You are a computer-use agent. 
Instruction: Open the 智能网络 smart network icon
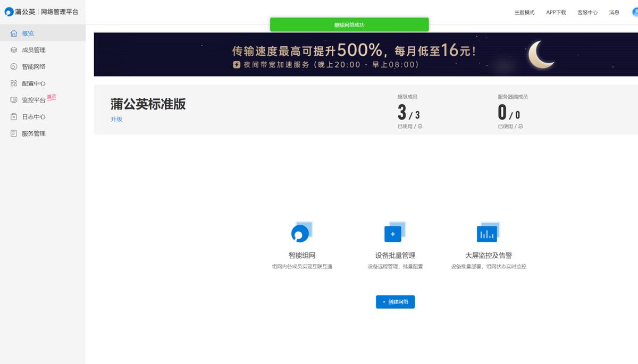pos(13,66)
